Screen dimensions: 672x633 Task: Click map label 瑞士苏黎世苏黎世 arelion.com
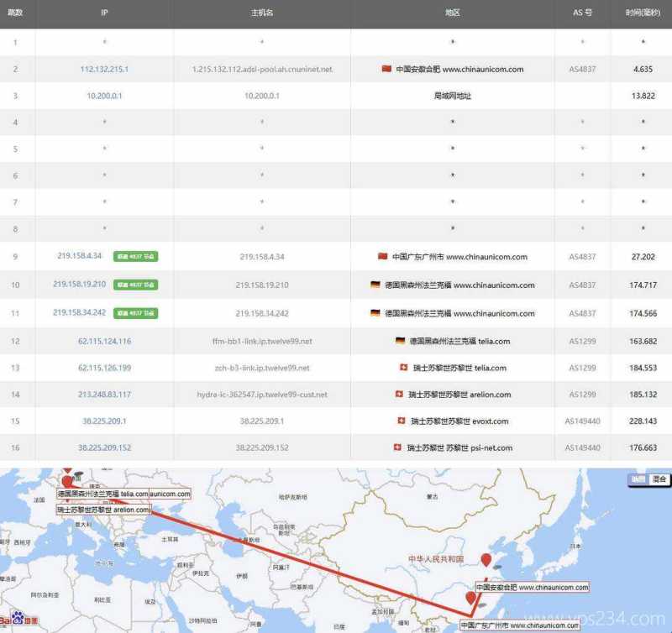click(x=103, y=510)
